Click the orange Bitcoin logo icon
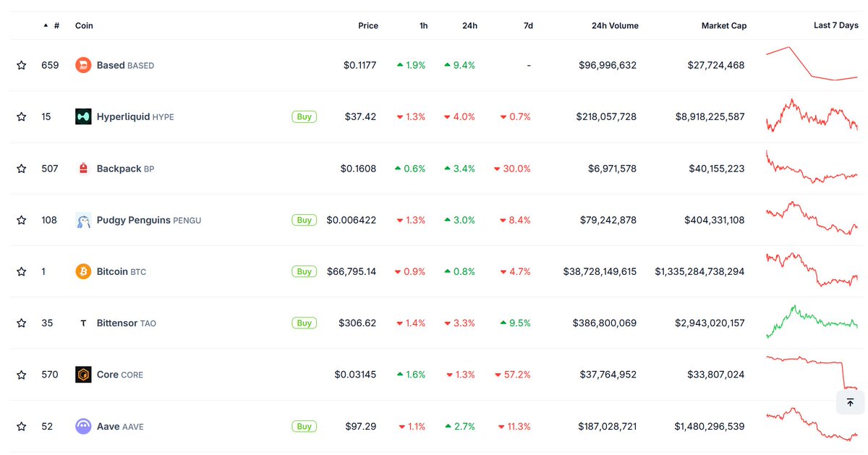Image resolution: width=868 pixels, height=455 pixels. click(x=83, y=271)
